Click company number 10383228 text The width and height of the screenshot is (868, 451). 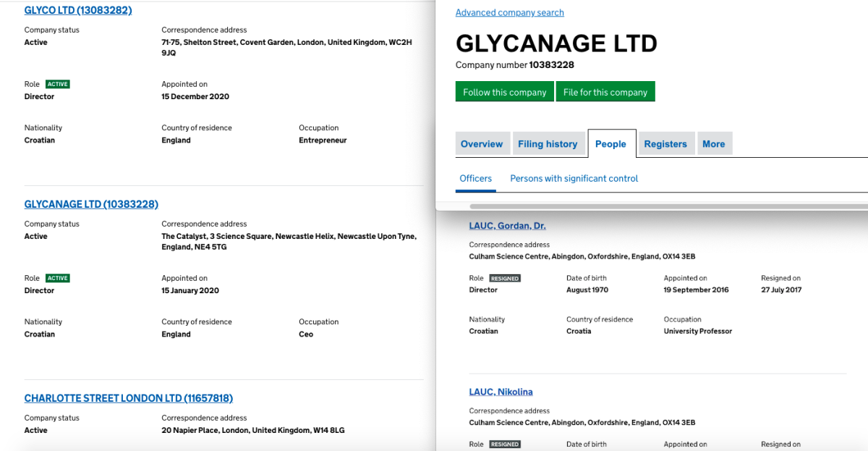551,65
